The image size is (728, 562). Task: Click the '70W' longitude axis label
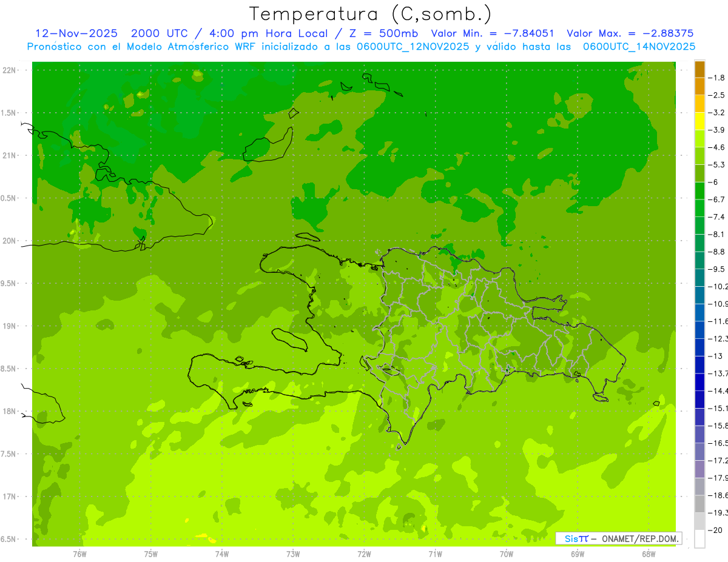(x=507, y=554)
